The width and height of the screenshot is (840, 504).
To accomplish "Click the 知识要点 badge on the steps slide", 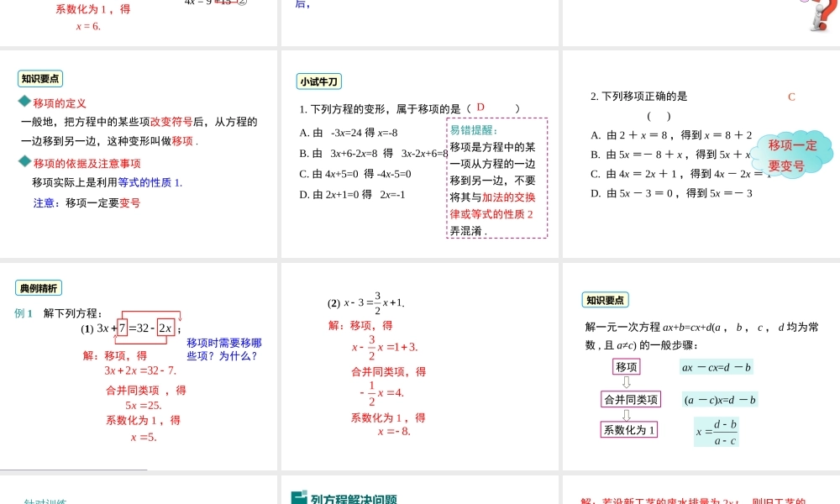I will [x=605, y=300].
